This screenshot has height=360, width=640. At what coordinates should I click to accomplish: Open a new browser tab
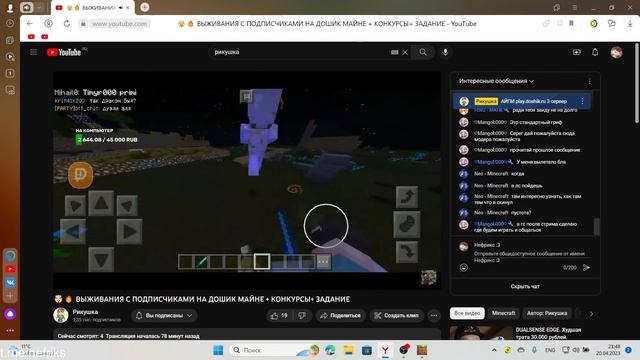[x=144, y=7]
